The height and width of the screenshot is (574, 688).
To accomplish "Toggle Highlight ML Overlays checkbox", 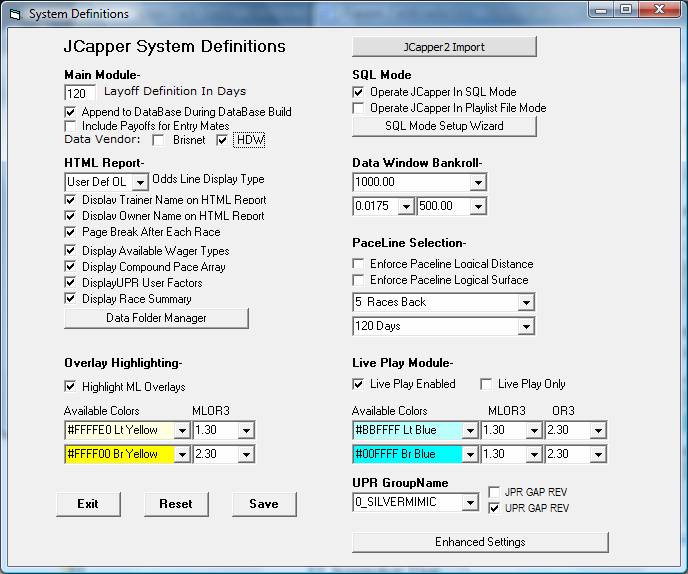I will click(70, 387).
